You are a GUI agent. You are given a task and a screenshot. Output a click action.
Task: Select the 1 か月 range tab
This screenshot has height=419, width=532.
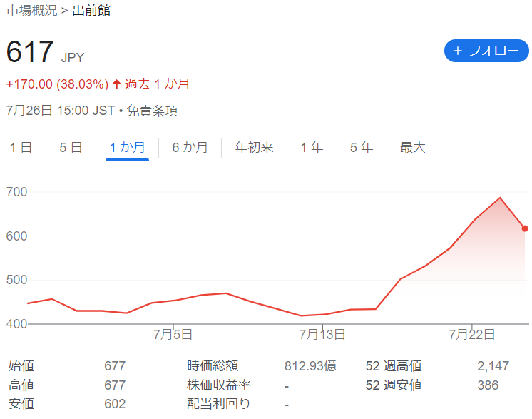click(127, 147)
